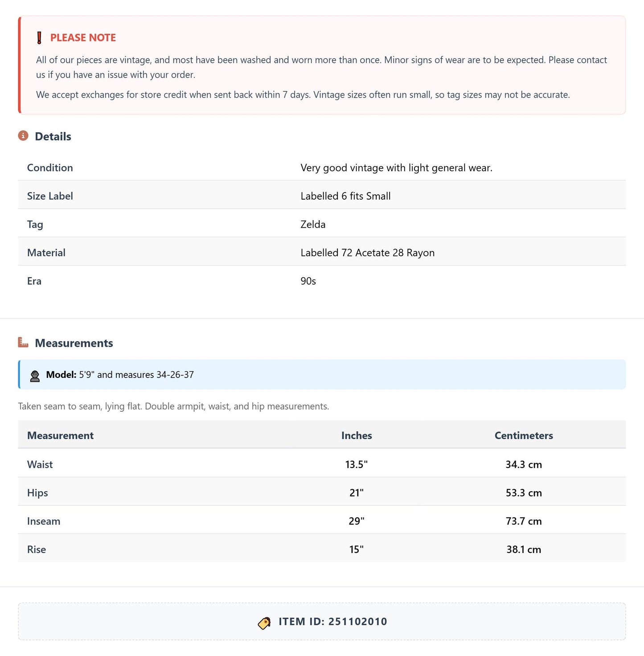Select the Waist 13.5" inches cell
Screen dimensions: 644x656
(x=357, y=464)
